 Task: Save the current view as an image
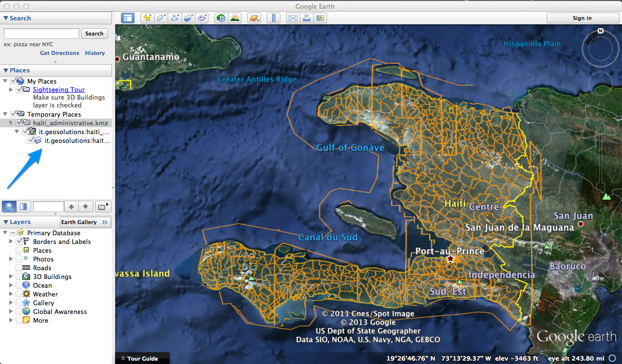tap(320, 18)
